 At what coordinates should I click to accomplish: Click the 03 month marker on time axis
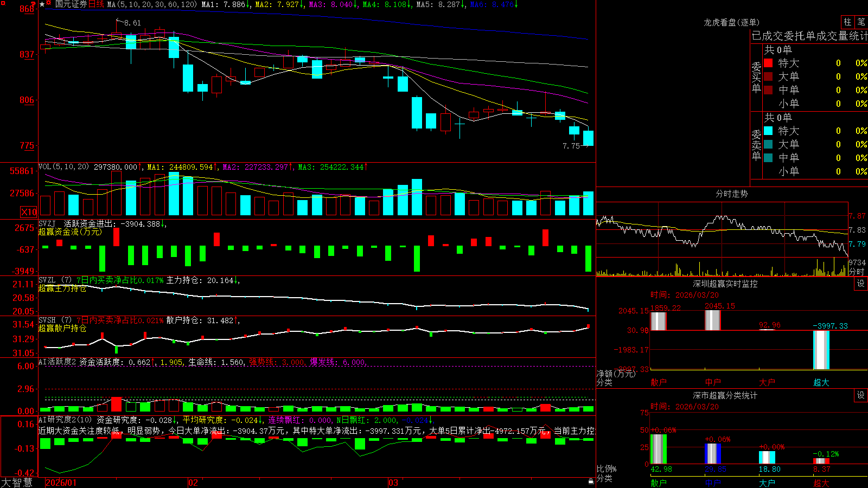[x=393, y=483]
